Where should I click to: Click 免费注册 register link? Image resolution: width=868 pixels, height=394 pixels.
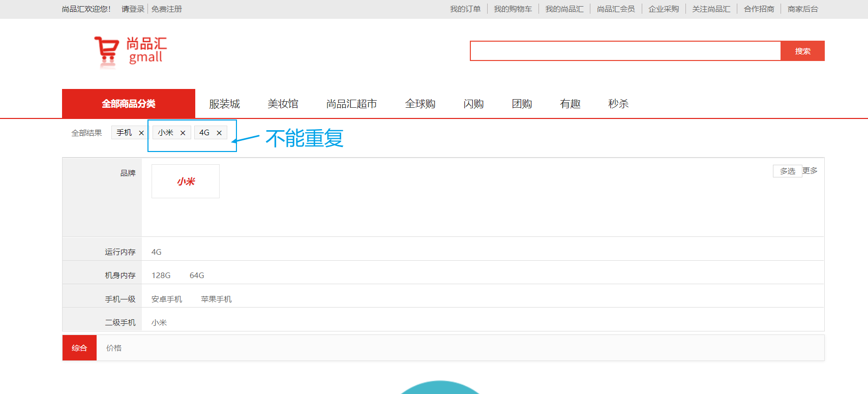point(166,9)
